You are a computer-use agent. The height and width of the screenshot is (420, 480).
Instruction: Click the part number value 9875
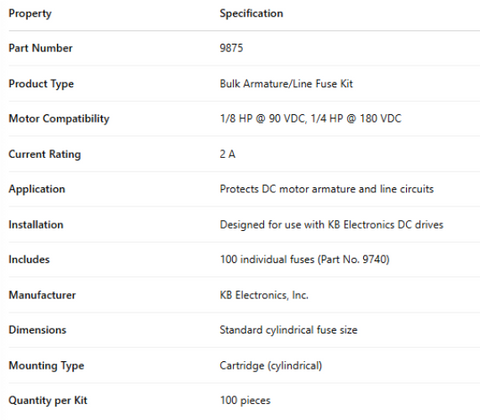click(x=231, y=48)
